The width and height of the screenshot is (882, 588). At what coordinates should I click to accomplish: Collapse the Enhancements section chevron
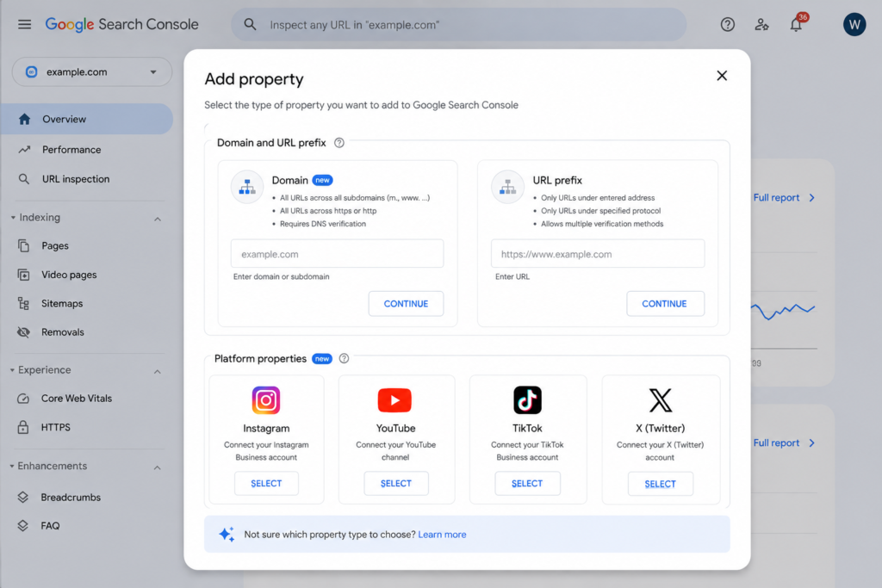point(158,467)
